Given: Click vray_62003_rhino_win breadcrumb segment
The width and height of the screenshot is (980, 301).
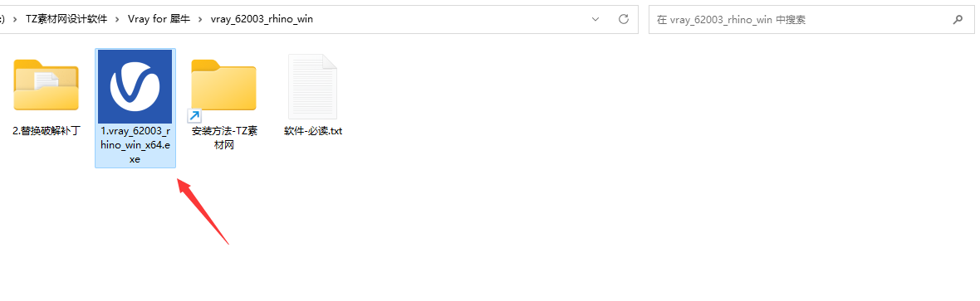Looking at the screenshot, I should click(262, 19).
